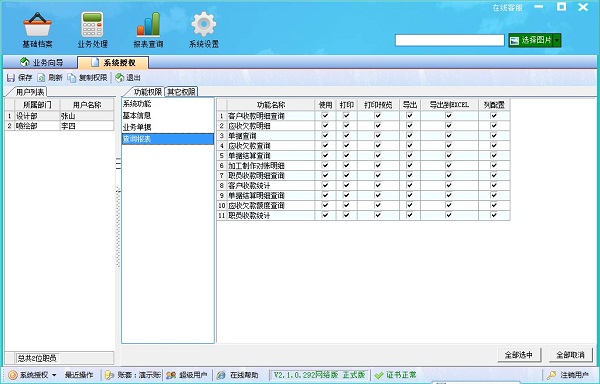Click the 超级用户 status bar icon
The width and height of the screenshot is (600, 384).
(171, 375)
